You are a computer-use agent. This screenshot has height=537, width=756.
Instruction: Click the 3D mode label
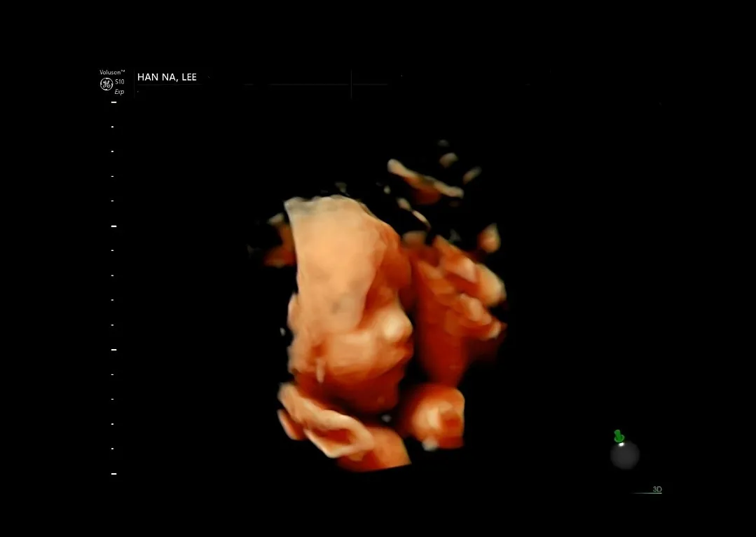pyautogui.click(x=657, y=489)
